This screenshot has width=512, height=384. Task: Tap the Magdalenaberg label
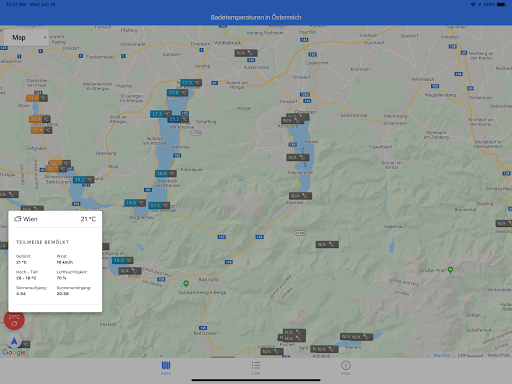point(440,95)
